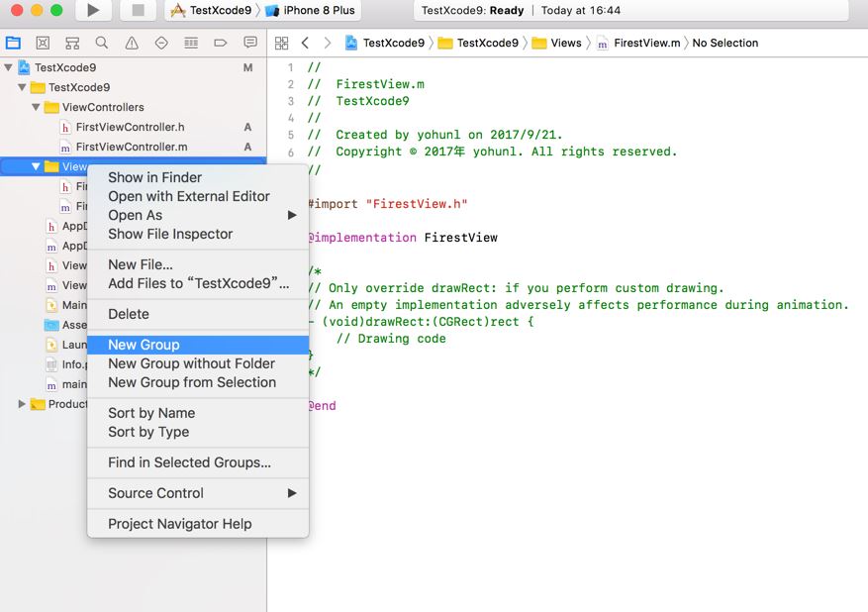Click the Copyright comment line
The width and height of the screenshot is (868, 612).
pyautogui.click(x=492, y=152)
